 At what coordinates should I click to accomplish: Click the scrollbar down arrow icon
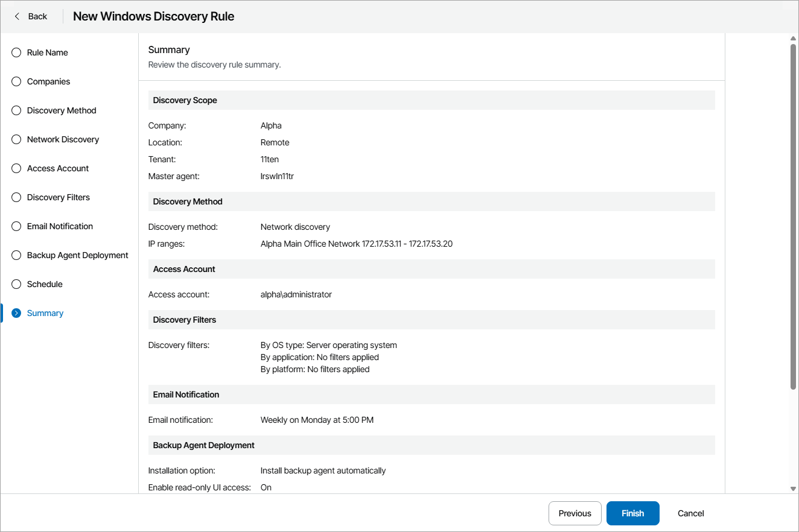click(x=794, y=489)
